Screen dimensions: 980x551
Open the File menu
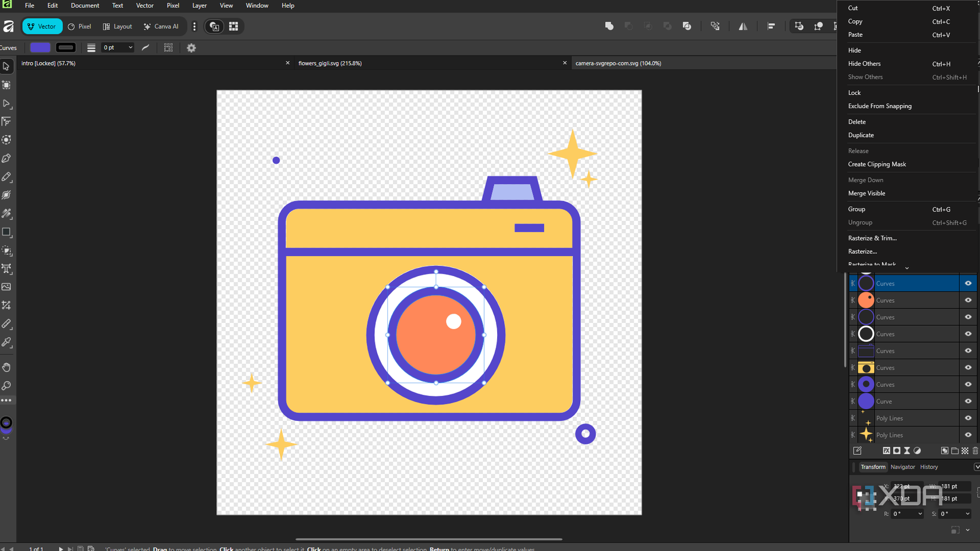29,5
